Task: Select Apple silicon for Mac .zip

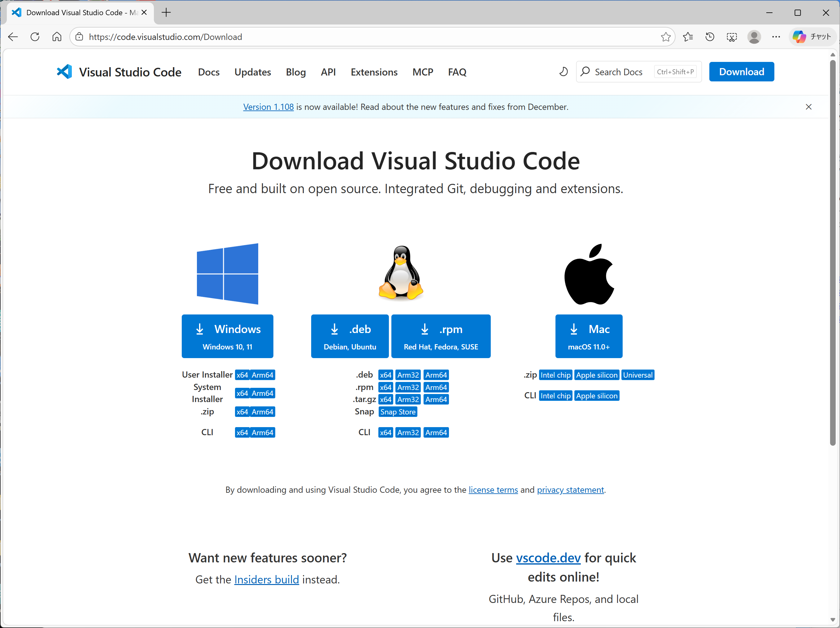Action: tap(596, 375)
